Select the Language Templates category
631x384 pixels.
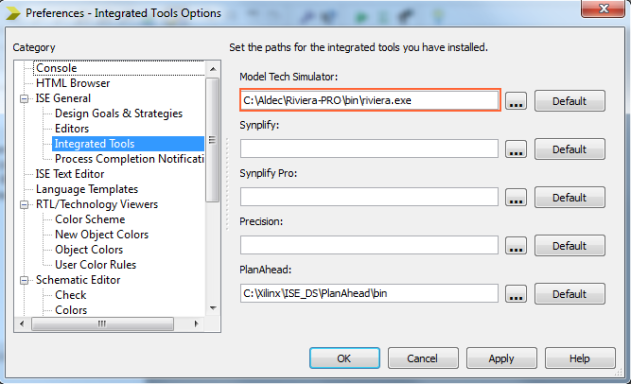(x=87, y=189)
